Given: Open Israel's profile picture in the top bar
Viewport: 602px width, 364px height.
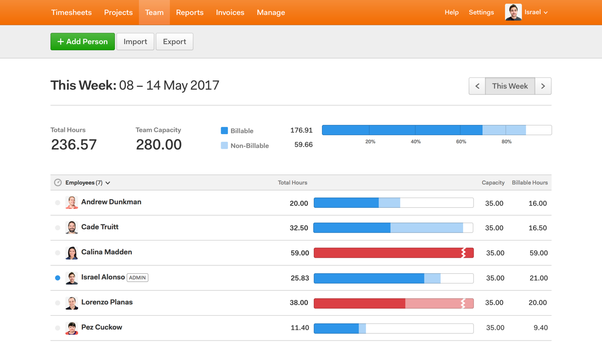Looking at the screenshot, I should click(513, 12).
